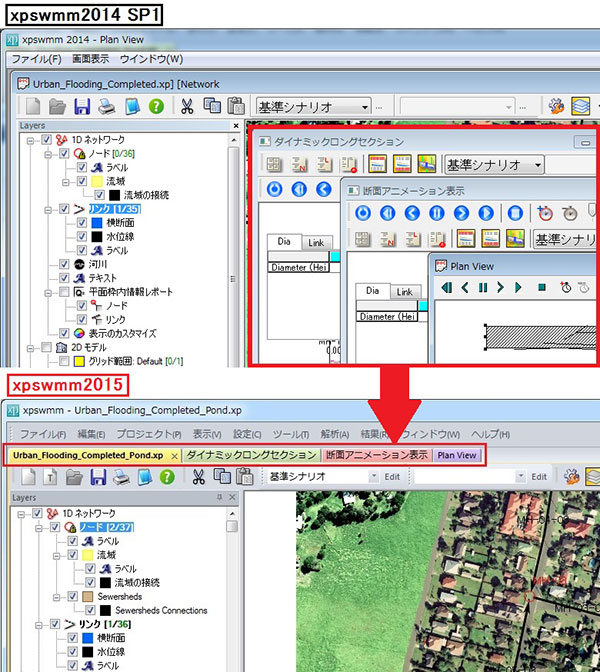
Task: Click green Stop square in Plan View window
Action: (x=542, y=287)
